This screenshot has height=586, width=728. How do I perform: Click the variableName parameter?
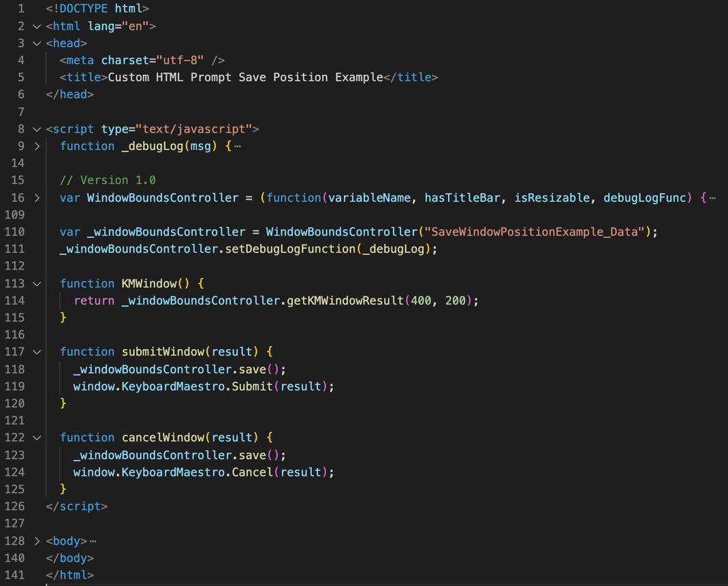(x=370, y=198)
